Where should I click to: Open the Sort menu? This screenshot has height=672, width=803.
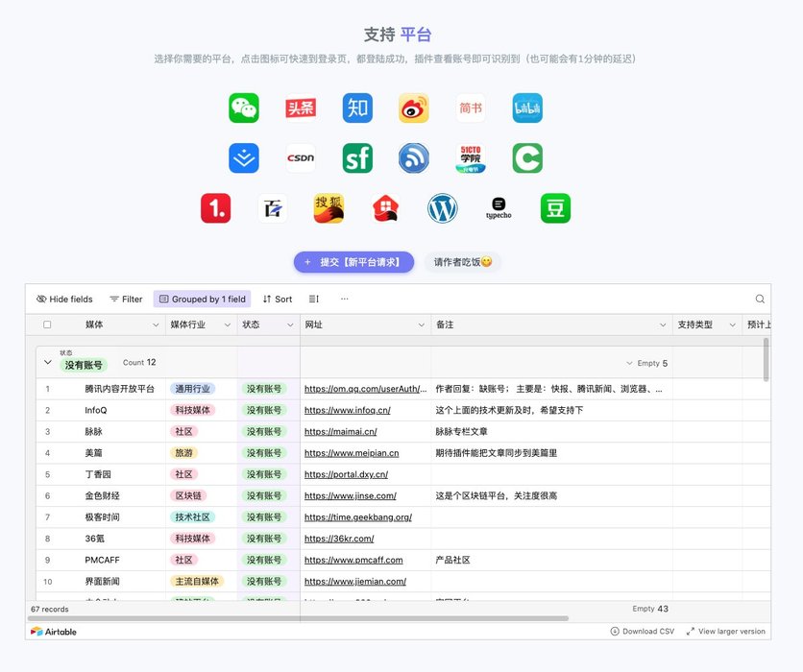(x=278, y=300)
